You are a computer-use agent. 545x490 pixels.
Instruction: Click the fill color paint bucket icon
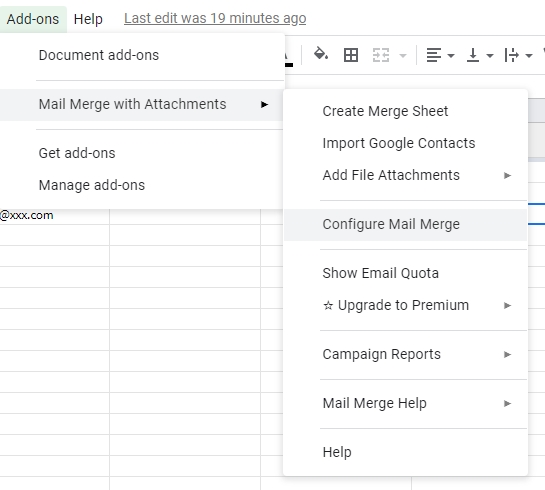pyautogui.click(x=320, y=55)
